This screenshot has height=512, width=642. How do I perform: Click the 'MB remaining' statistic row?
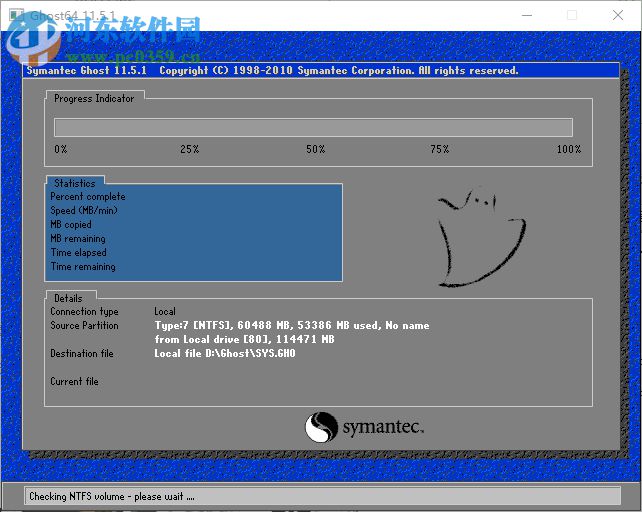(x=78, y=238)
